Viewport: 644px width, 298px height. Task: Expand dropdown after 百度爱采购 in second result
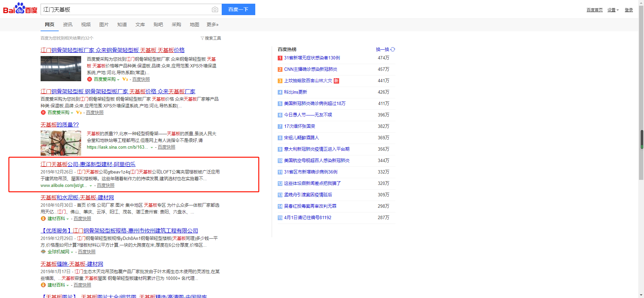point(72,113)
